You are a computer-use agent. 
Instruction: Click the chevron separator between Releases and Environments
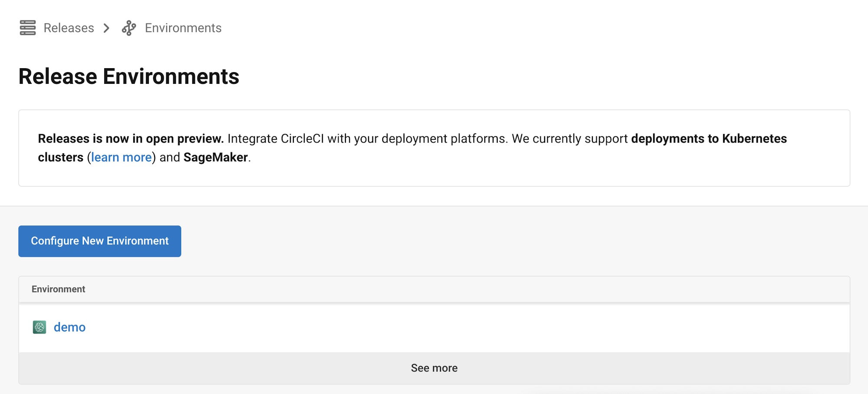coord(105,28)
